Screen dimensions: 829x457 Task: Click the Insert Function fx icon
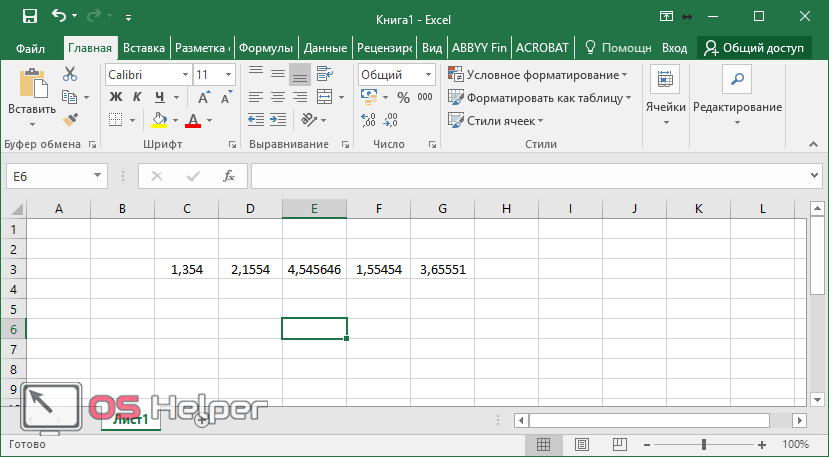click(228, 176)
